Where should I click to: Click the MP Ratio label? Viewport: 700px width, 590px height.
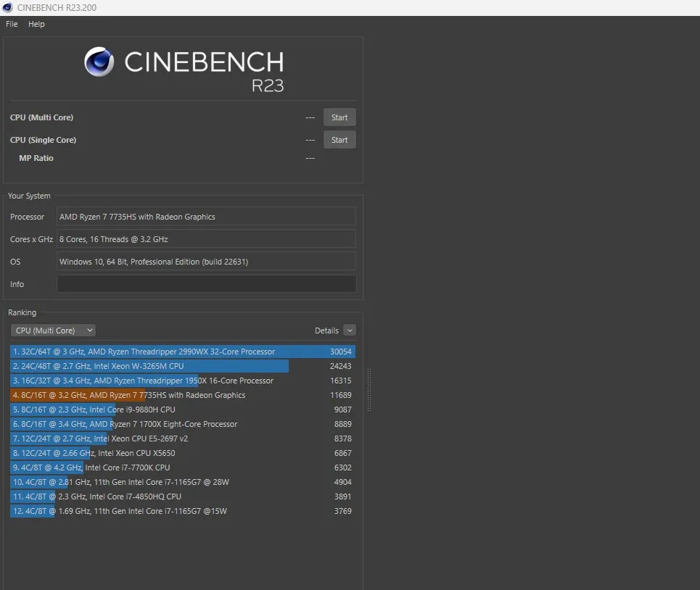point(36,158)
